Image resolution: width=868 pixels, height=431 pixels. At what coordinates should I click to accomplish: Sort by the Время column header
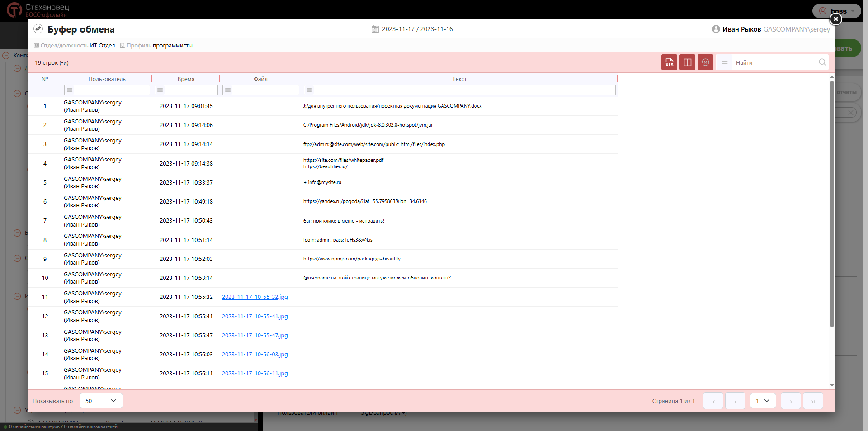click(x=186, y=79)
